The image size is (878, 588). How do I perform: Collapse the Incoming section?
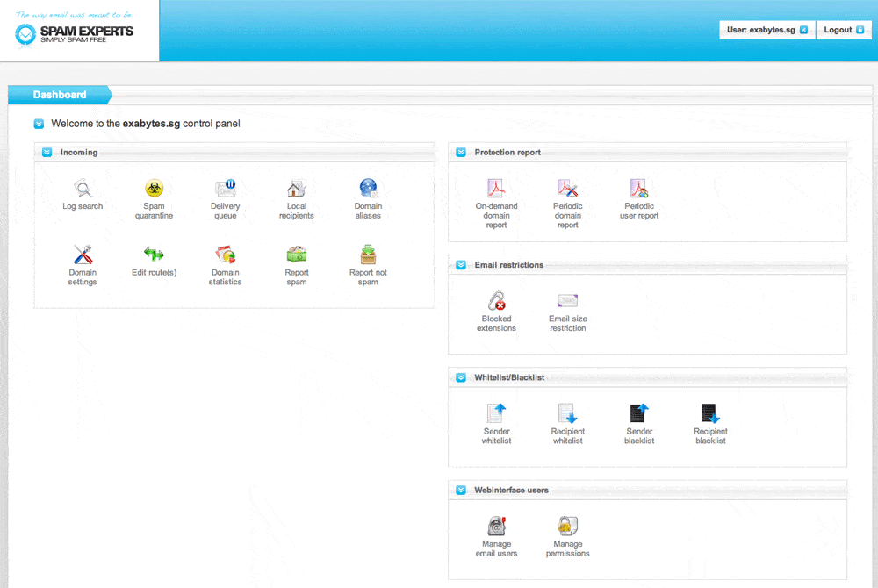click(47, 152)
